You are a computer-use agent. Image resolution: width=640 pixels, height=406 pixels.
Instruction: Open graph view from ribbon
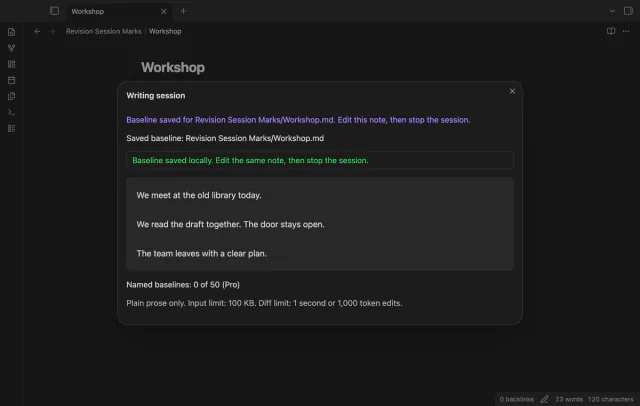[11, 48]
